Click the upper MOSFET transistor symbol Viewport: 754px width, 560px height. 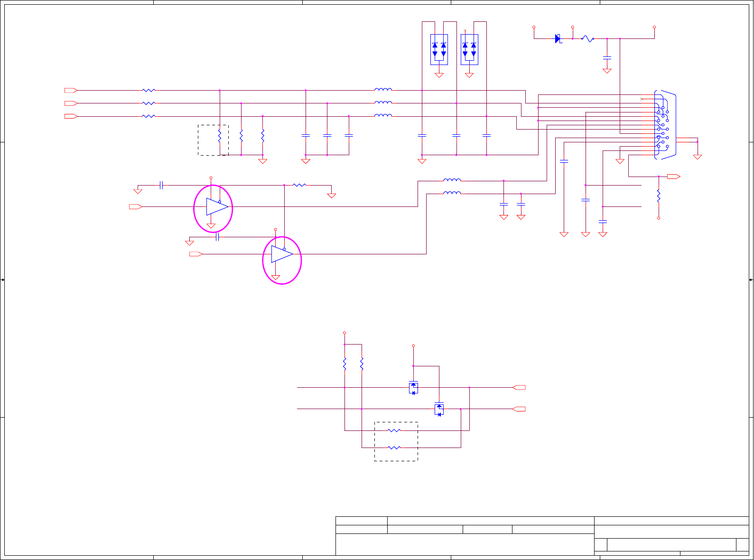[413, 387]
